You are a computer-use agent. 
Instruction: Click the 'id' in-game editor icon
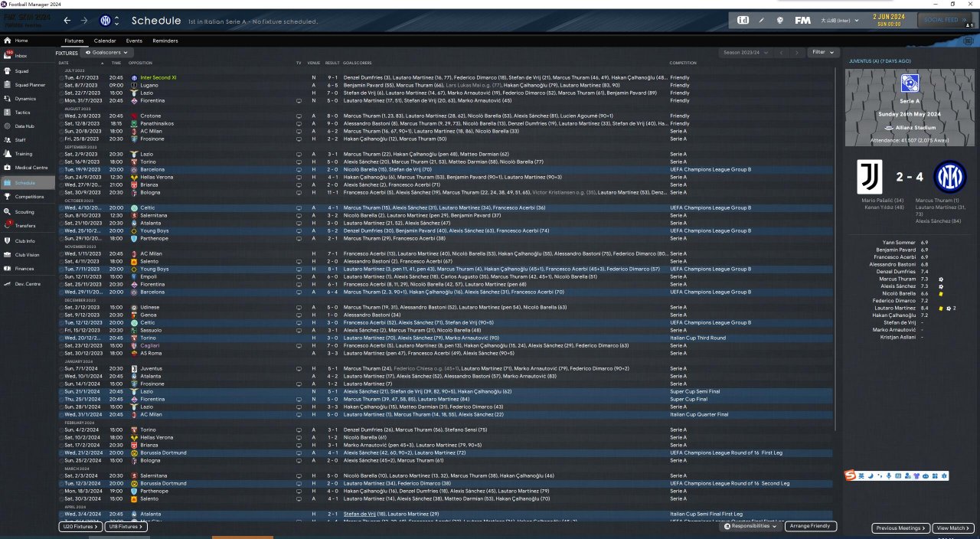743,21
